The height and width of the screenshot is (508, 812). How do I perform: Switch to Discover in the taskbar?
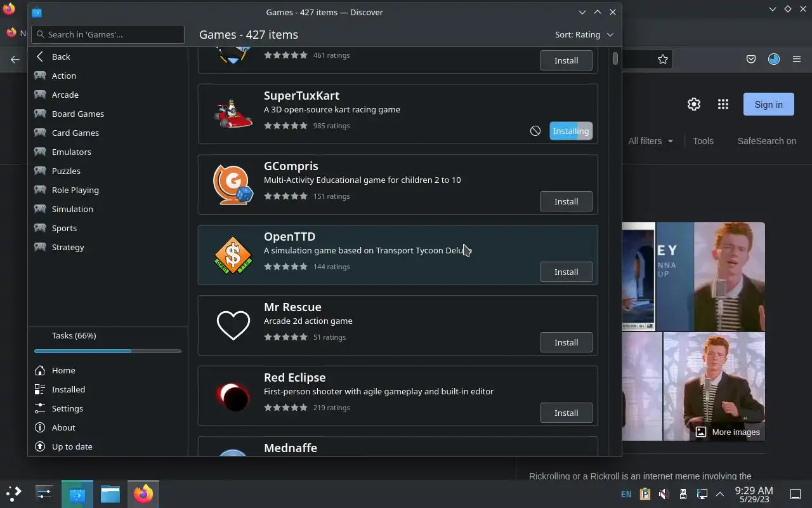point(77,493)
